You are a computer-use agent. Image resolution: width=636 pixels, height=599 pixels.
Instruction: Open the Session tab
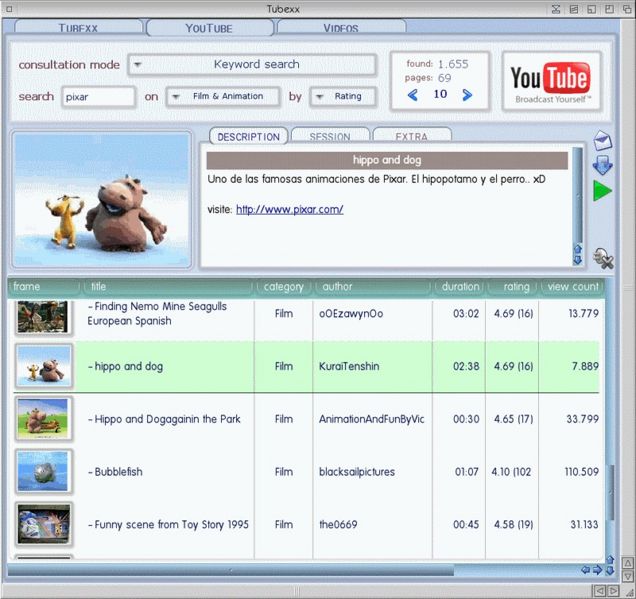point(329,136)
